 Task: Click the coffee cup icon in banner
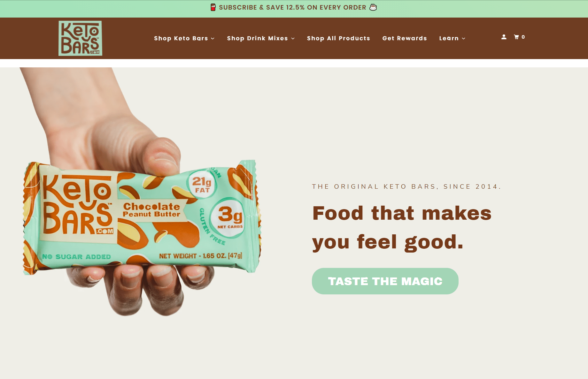[x=373, y=7]
